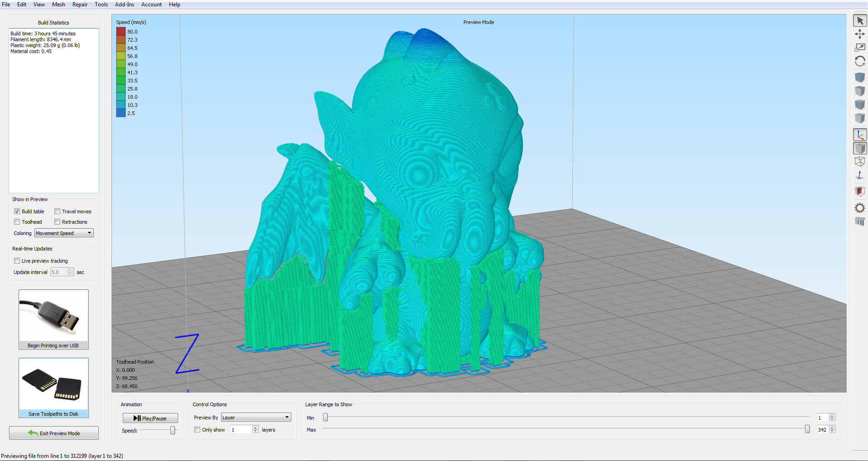Open the cross-section view tool
Image resolution: width=868 pixels, height=461 pixels.
[x=859, y=191]
